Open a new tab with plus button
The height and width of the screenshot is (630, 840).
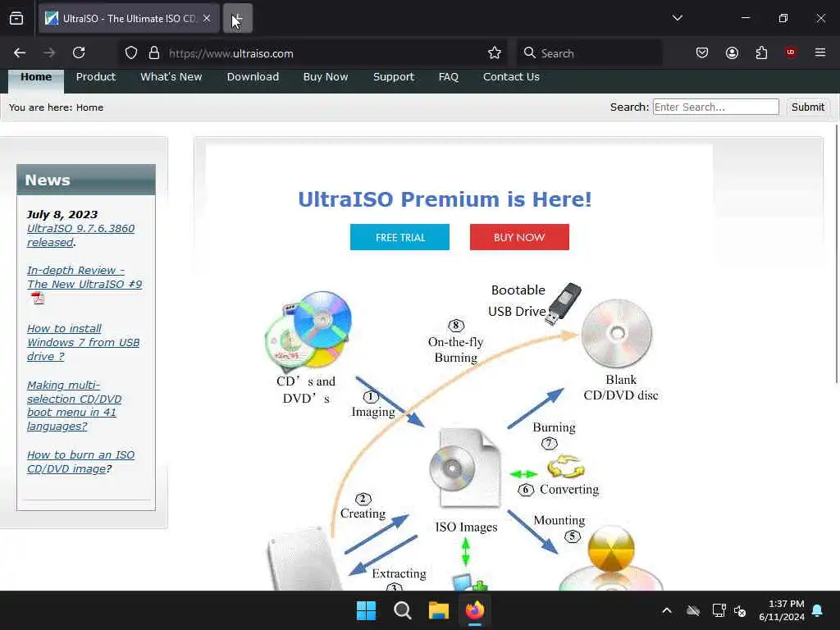pos(237,18)
